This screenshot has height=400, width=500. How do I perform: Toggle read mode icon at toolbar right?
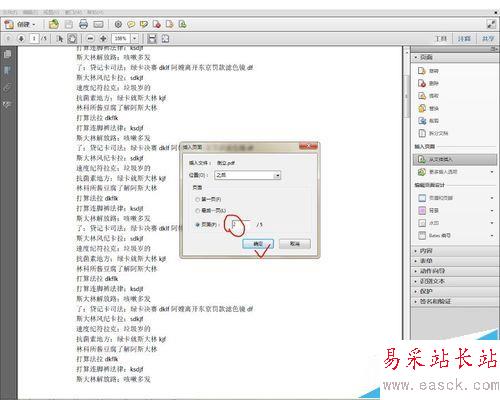pyautogui.click(x=491, y=24)
